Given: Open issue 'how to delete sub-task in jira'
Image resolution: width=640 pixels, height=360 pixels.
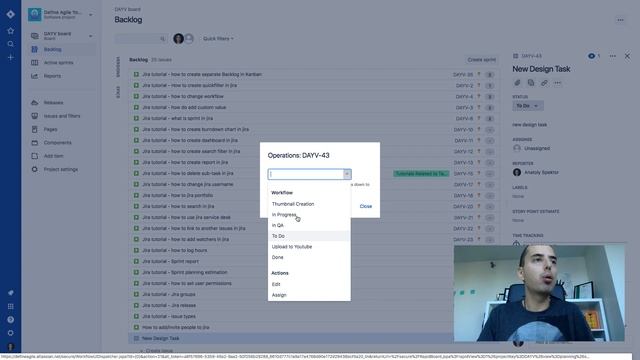Looking at the screenshot, I should pyautogui.click(x=188, y=173).
